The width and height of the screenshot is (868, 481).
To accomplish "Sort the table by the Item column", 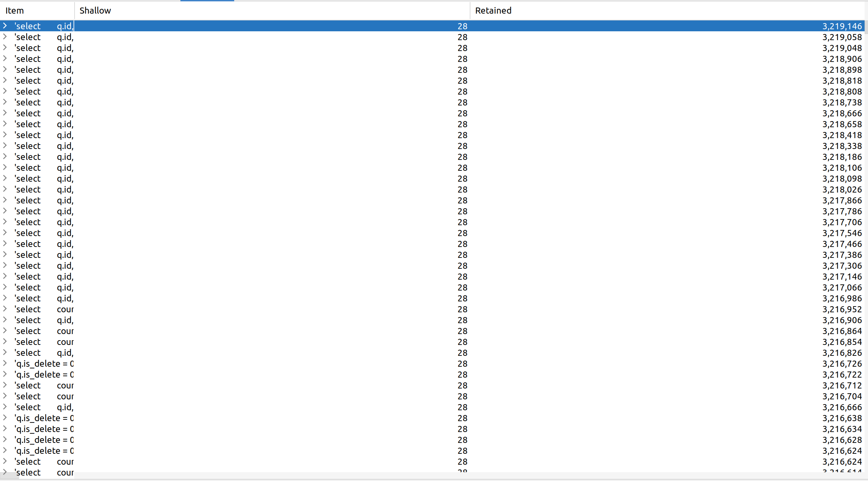I will click(x=15, y=11).
